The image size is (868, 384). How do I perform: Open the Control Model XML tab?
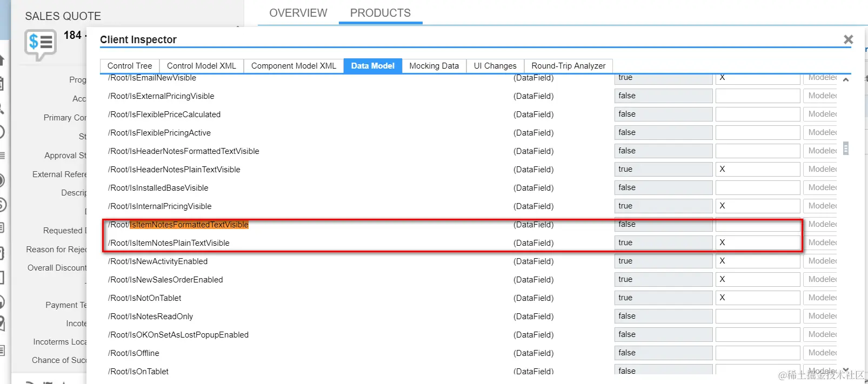(x=202, y=66)
